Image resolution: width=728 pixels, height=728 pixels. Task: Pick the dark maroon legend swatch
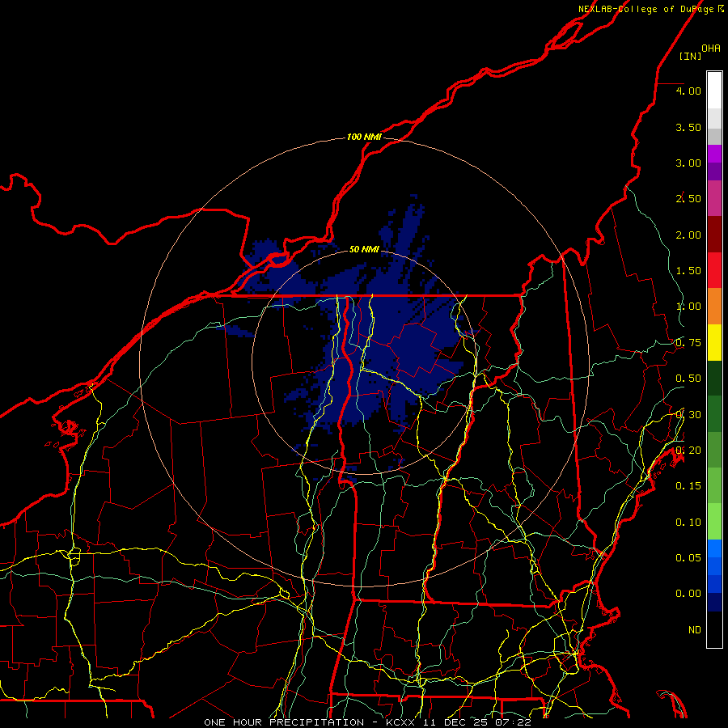pos(714,235)
